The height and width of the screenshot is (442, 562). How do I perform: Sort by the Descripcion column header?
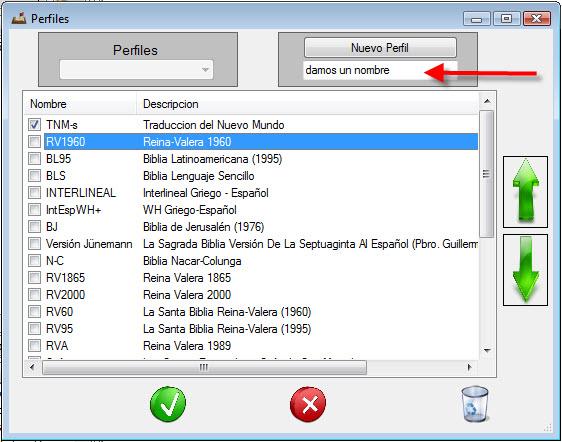click(307, 104)
